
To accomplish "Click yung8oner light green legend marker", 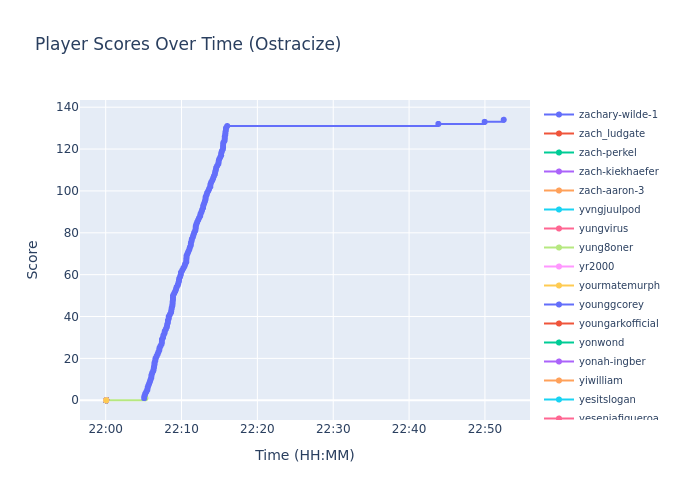I will point(559,248).
